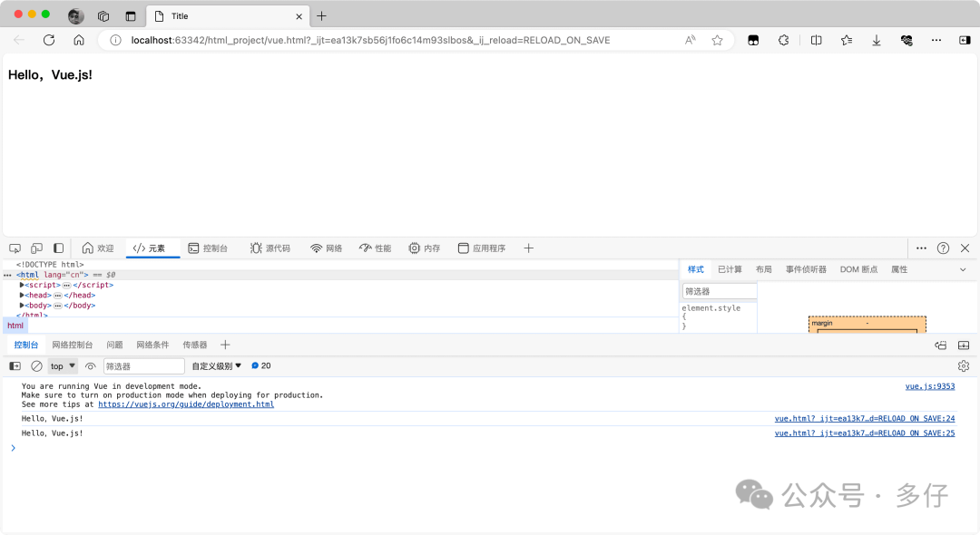Open downloads panel
This screenshot has height=535, width=980.
point(877,40)
